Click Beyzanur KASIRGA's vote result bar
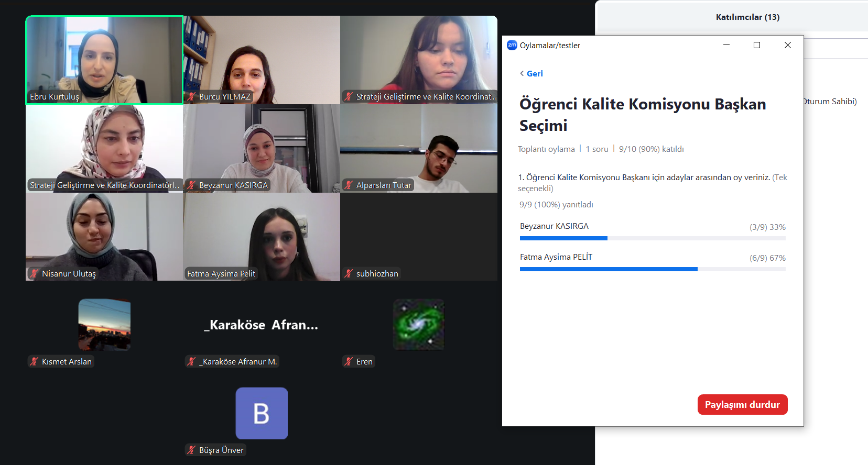 point(652,238)
